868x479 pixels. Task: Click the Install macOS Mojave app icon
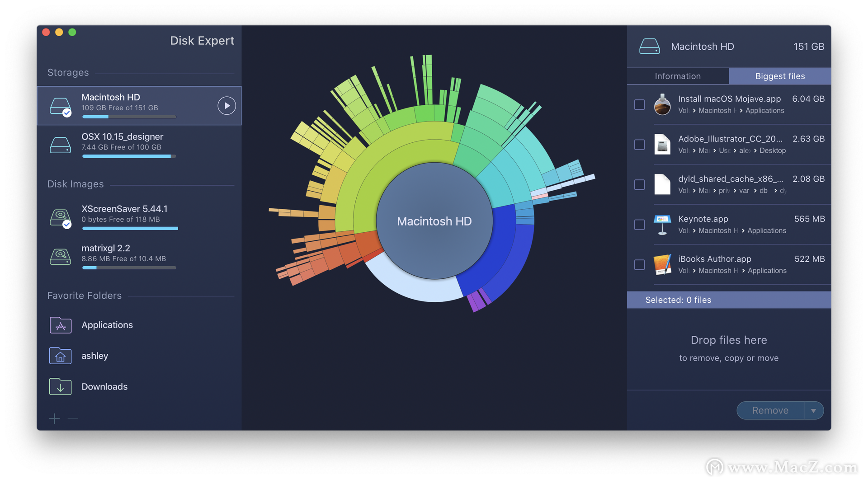coord(662,104)
